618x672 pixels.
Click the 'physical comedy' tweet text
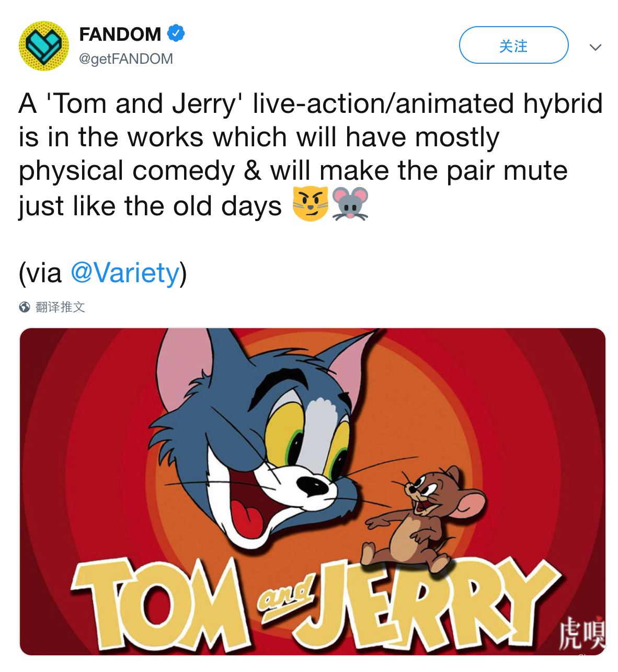[x=127, y=171]
